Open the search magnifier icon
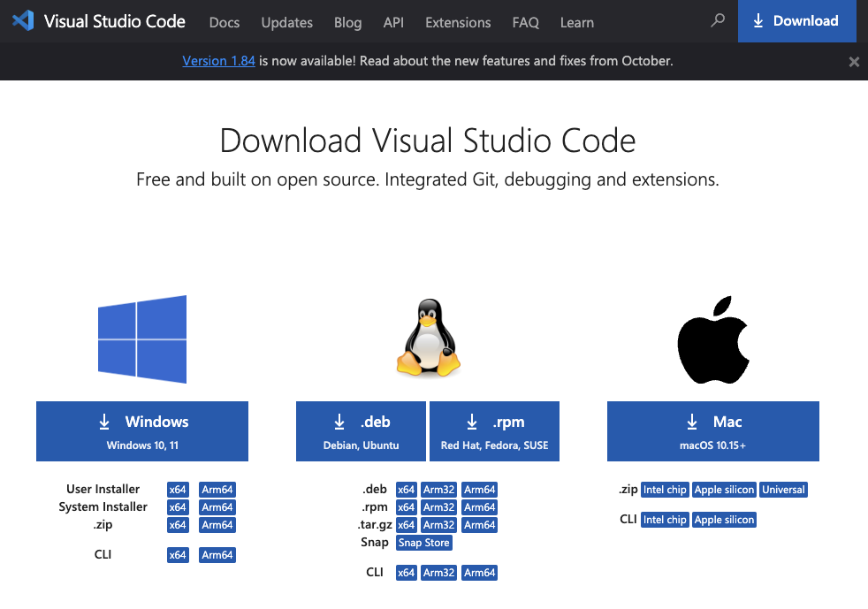Image resolution: width=868 pixels, height=609 pixels. [x=718, y=21]
